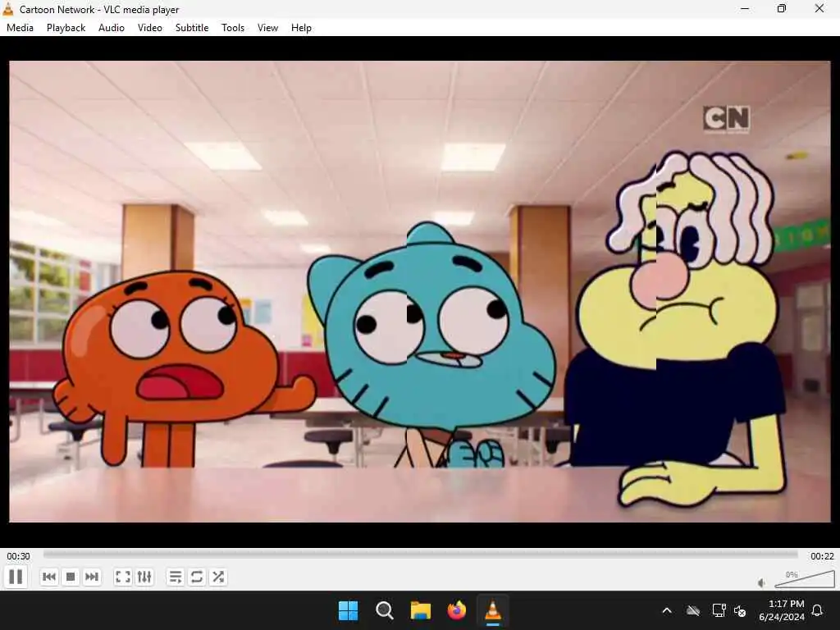Image resolution: width=840 pixels, height=630 pixels.
Task: Expand hidden system tray icons
Action: tap(667, 610)
